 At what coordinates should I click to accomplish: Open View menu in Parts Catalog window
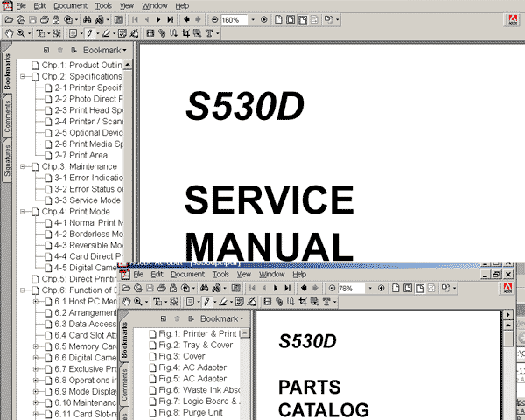[x=244, y=274]
